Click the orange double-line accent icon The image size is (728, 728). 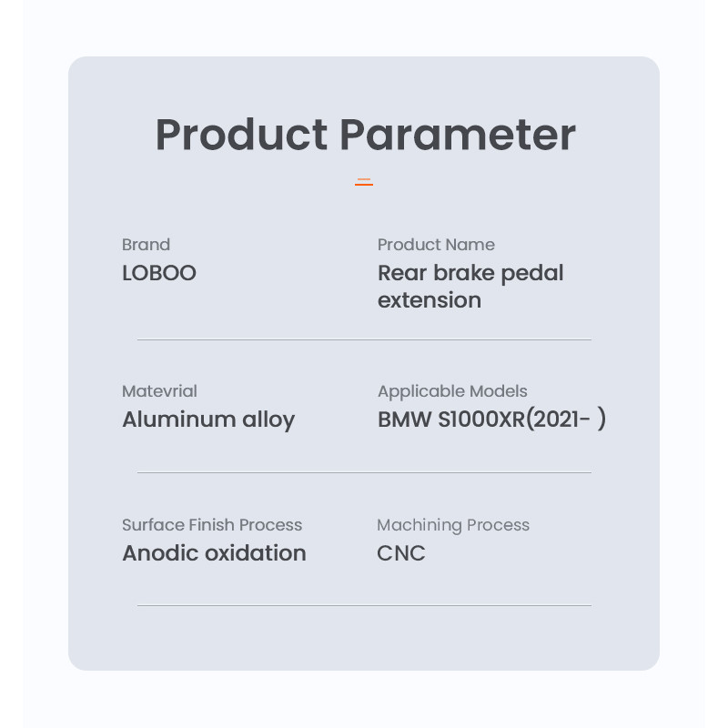364,182
